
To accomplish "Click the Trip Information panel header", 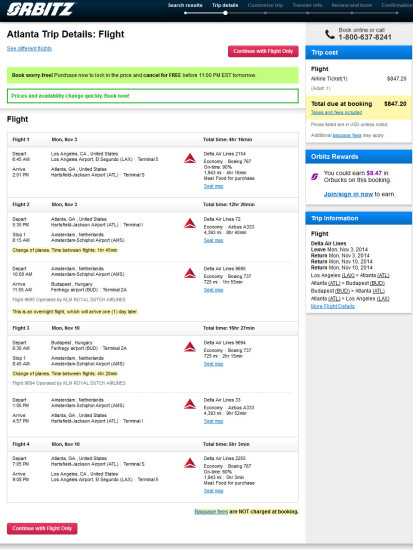I will click(x=359, y=219).
